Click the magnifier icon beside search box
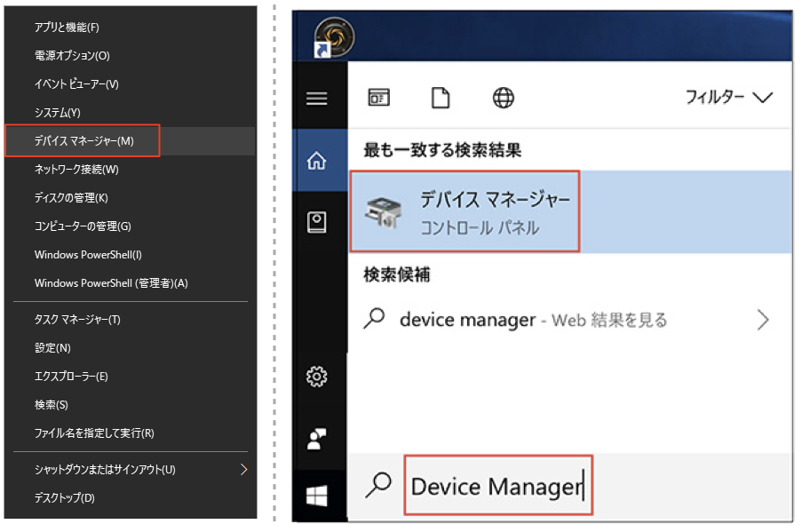The width and height of the screenshot is (802, 532). [x=378, y=485]
